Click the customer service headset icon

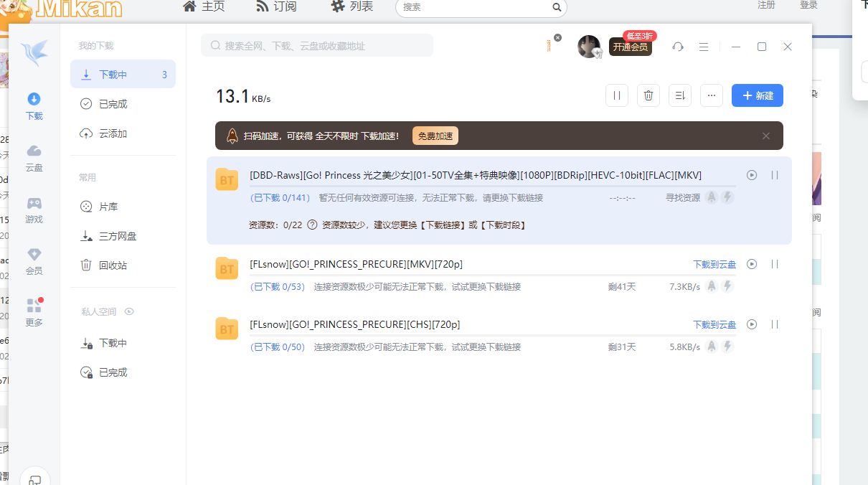(x=678, y=47)
